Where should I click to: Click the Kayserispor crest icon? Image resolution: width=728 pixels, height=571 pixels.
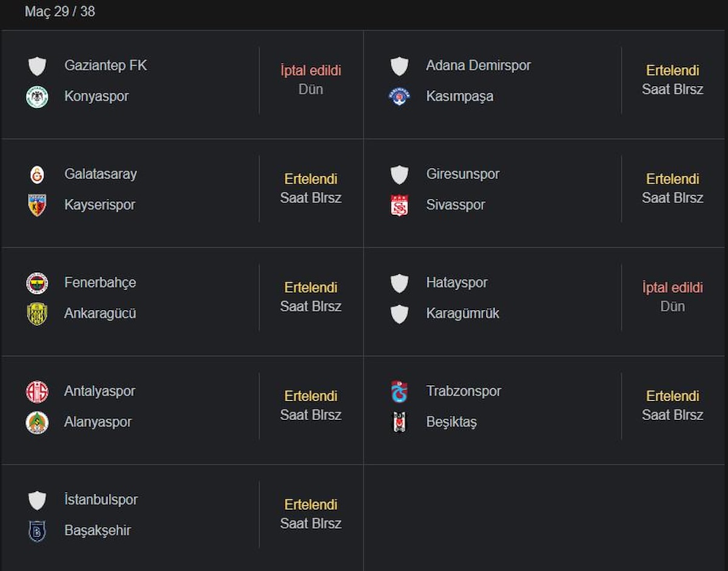pos(37,205)
